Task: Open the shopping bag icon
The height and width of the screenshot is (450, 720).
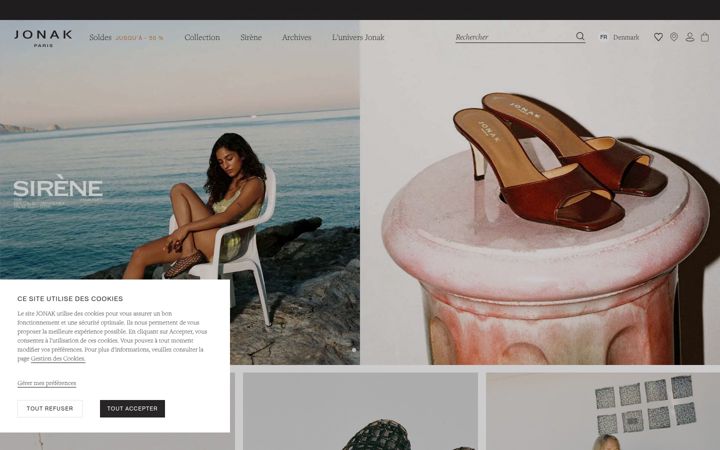Action: (704, 37)
